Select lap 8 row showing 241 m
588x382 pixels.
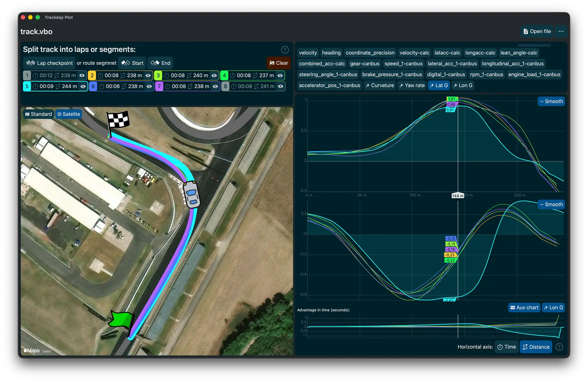pos(253,86)
